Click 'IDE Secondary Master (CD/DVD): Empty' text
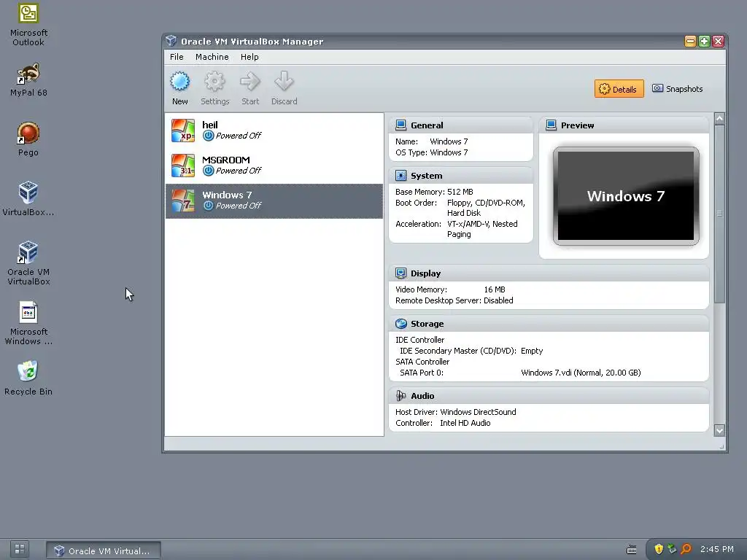This screenshot has height=560, width=747. click(471, 351)
